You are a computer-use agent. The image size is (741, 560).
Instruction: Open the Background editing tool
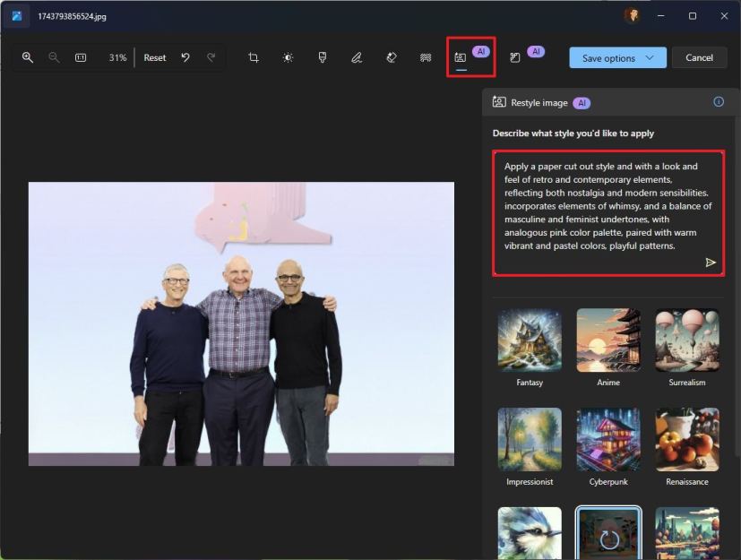[x=425, y=56]
